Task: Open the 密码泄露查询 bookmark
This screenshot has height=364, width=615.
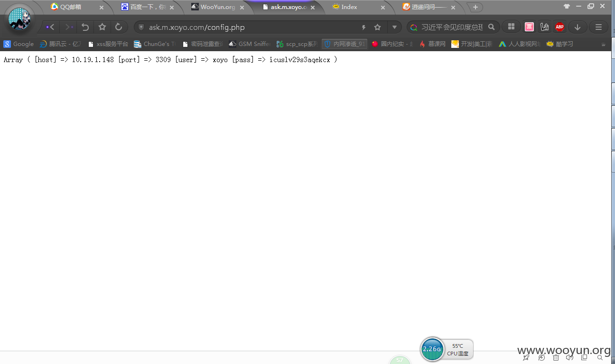Action: coord(203,44)
